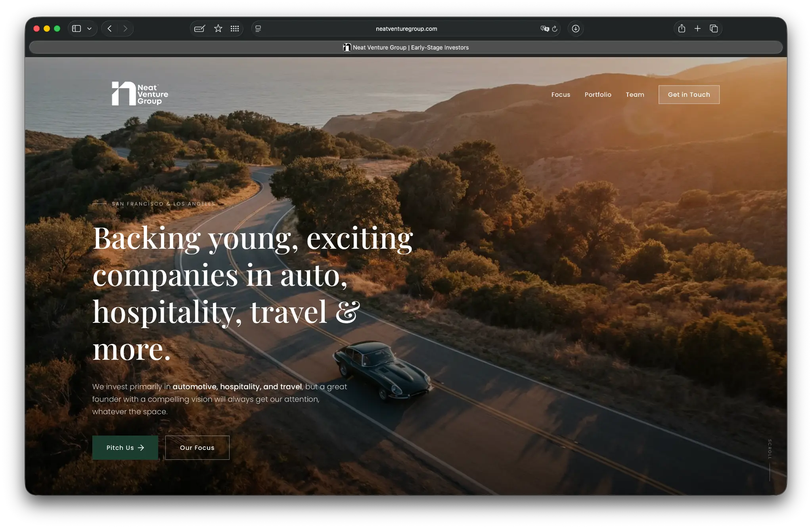Screen dimensions: 812x528
Task: Open the Share menu in Safari
Action: pyautogui.click(x=682, y=28)
